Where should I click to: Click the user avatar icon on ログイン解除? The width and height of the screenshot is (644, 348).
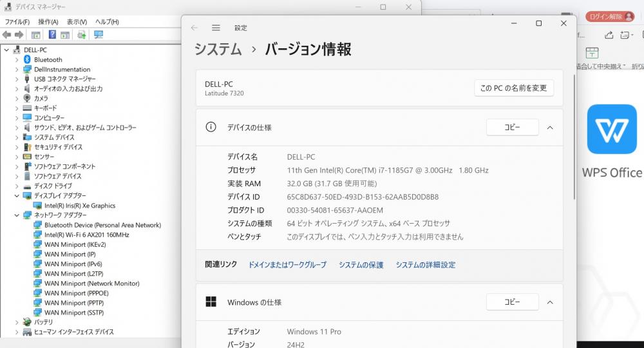pyautogui.click(x=629, y=17)
